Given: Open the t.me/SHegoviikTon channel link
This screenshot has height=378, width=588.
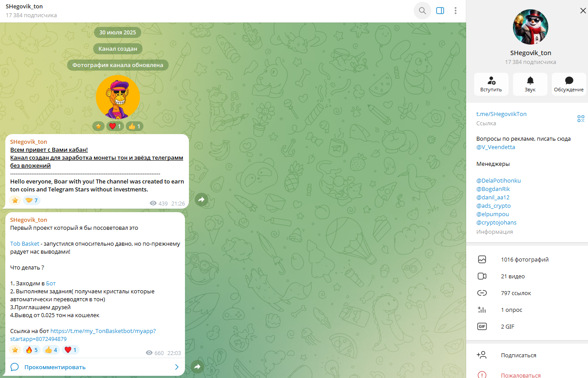Looking at the screenshot, I should tap(501, 114).
